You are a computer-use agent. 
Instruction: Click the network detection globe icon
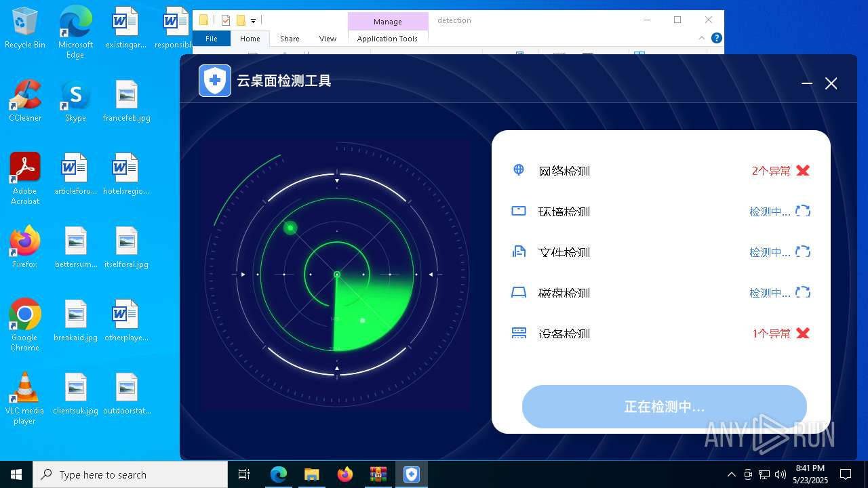pos(519,170)
